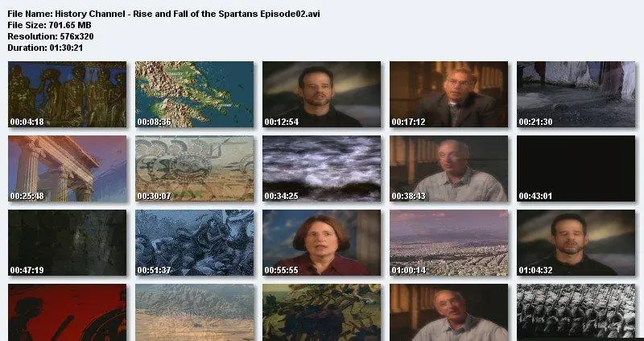
Task: Select the marching soldiers black-and-white thumbnail
Action: pyautogui.click(x=576, y=312)
